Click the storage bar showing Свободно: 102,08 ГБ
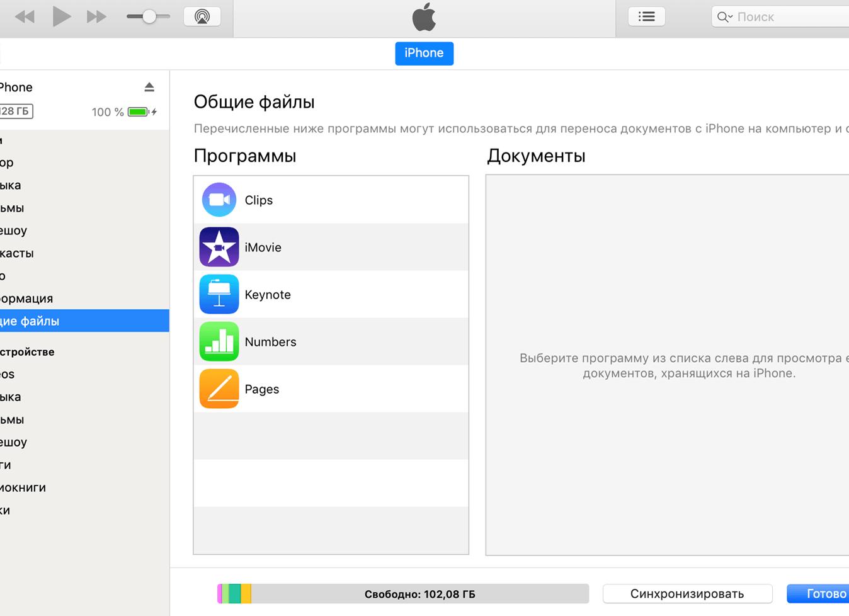This screenshot has height=616, width=849. (x=403, y=594)
